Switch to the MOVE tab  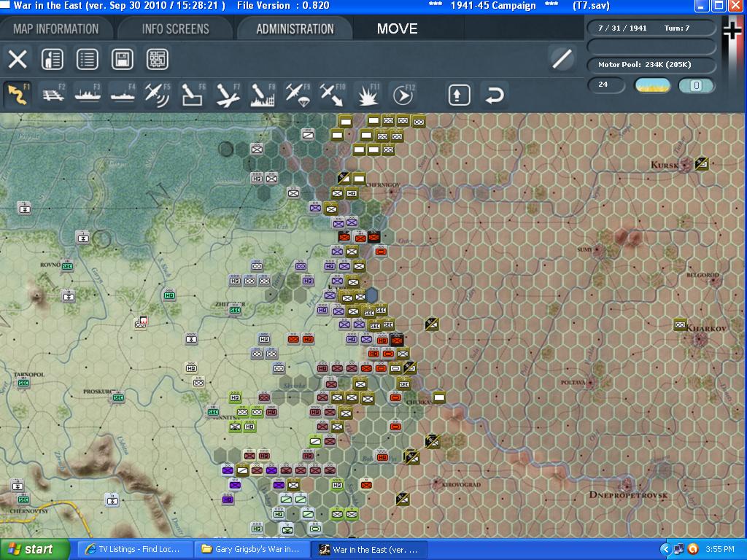click(x=398, y=28)
